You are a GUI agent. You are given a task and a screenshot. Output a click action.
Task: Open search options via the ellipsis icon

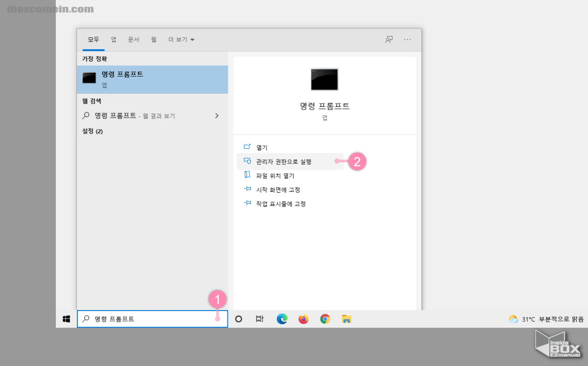(x=407, y=39)
